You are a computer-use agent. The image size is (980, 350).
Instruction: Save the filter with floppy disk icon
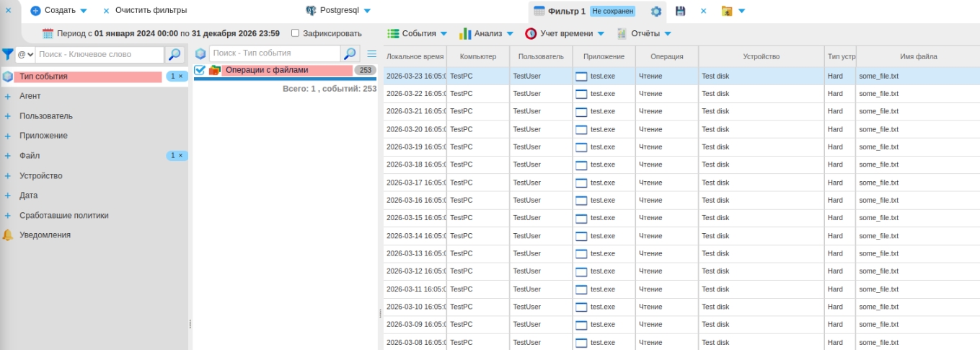point(680,12)
